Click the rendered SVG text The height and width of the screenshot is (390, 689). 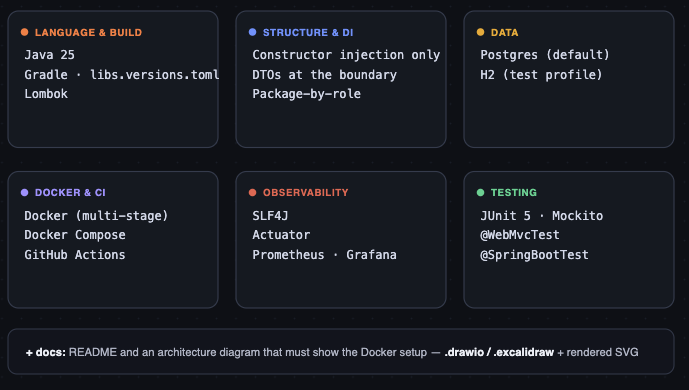point(602,352)
